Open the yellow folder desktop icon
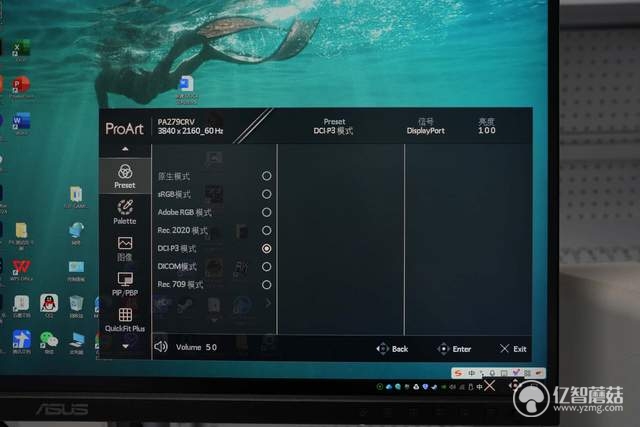Viewport: 640px width, 427px height. (x=21, y=233)
